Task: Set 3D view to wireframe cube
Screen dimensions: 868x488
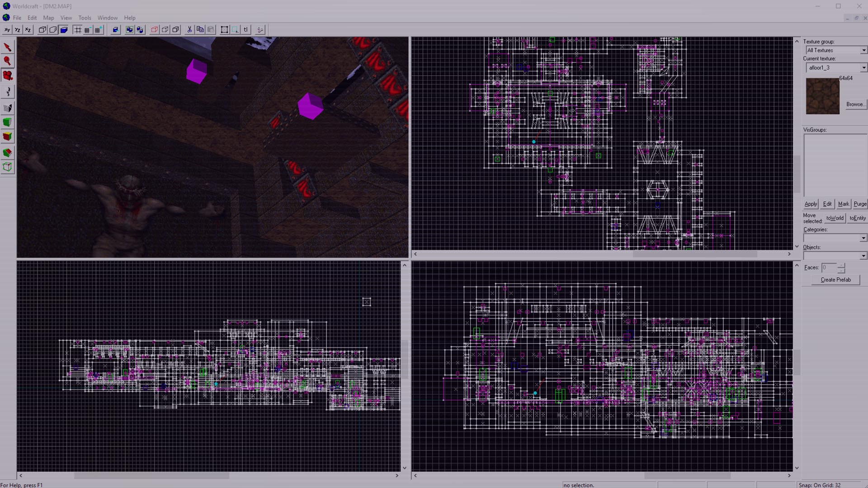Action: (x=42, y=30)
